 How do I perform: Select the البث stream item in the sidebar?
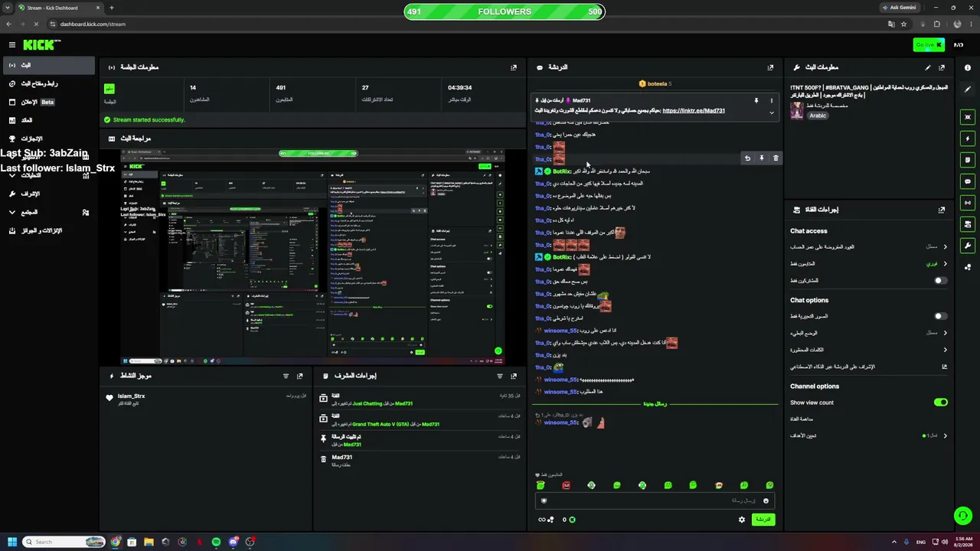49,65
